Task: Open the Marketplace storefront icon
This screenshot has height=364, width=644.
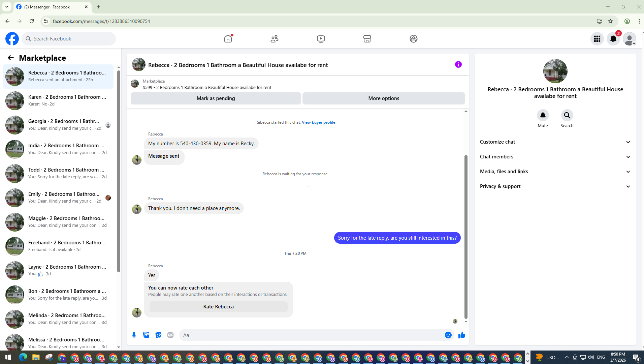Action: click(x=367, y=39)
